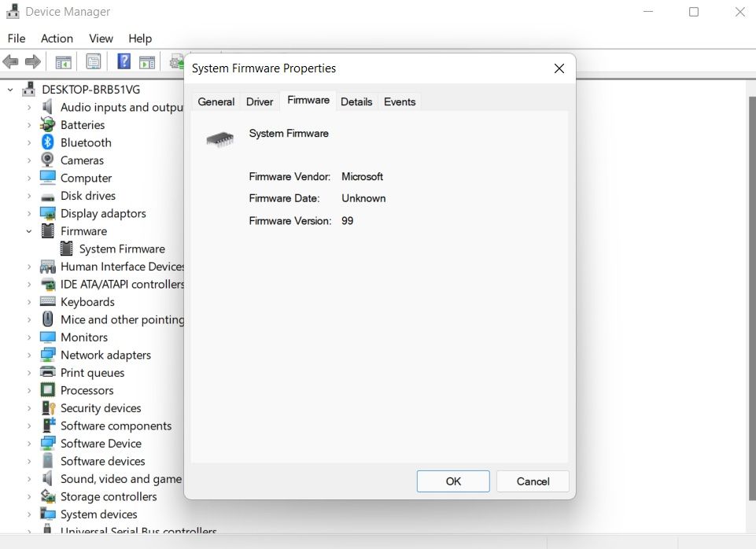Click the Show/Hide Console Tree icon
The width and height of the screenshot is (756, 549).
click(64, 61)
